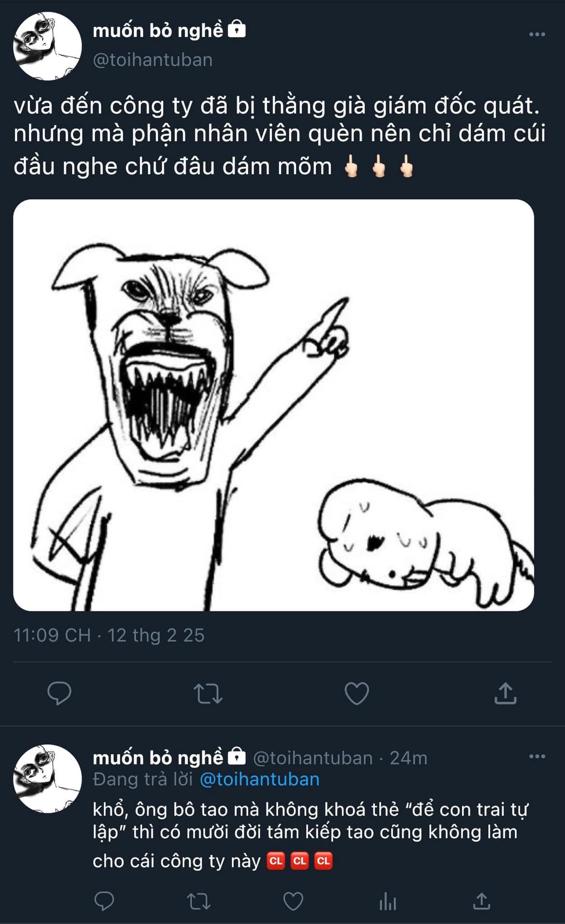Viewport: 565px width, 924px height.
Task: Like the reply tweet
Action: coord(293,901)
